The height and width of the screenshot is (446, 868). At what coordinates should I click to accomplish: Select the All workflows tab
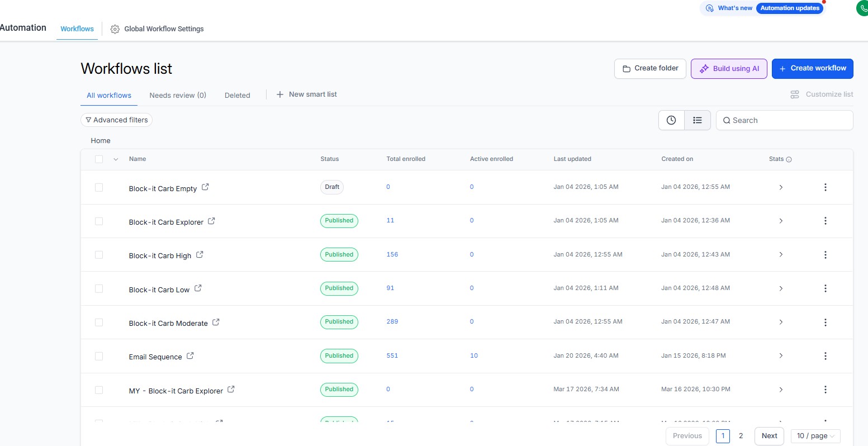pyautogui.click(x=109, y=96)
